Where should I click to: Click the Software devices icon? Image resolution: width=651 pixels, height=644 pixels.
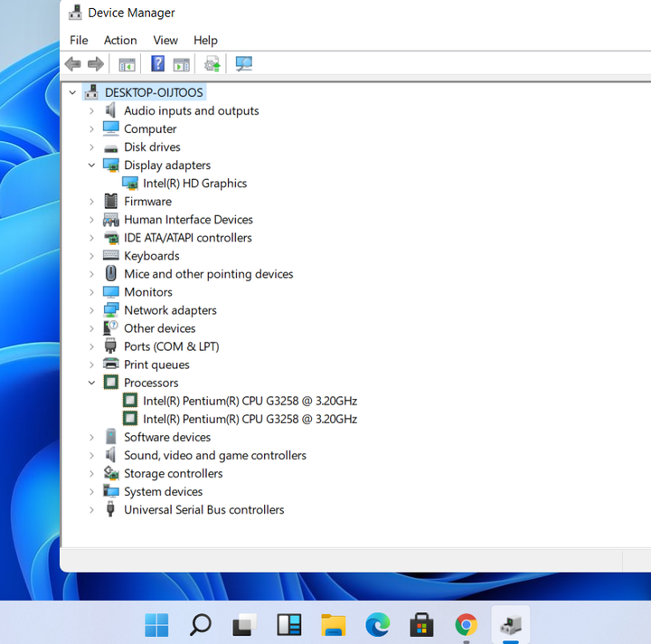[111, 437]
